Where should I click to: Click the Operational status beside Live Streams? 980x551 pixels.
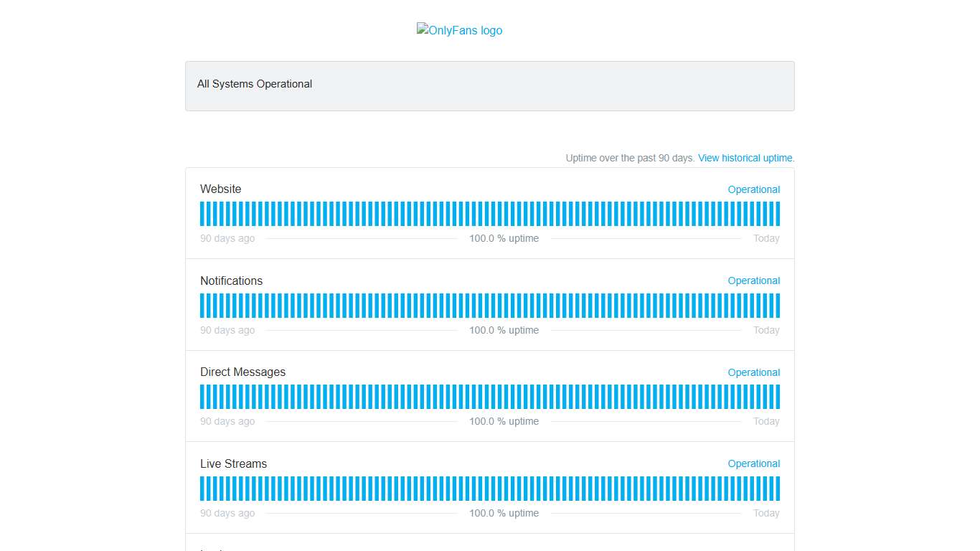(x=753, y=463)
